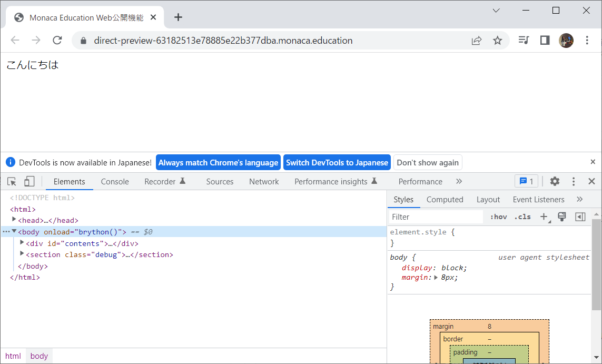The height and width of the screenshot is (364, 602).
Task: Switch to the Console tab
Action: click(114, 181)
